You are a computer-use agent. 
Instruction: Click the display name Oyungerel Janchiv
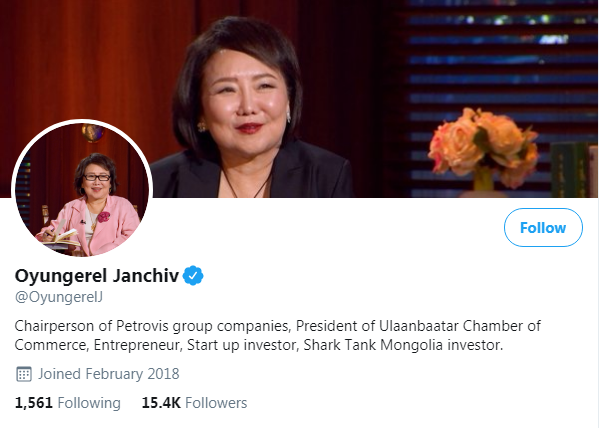[x=97, y=276]
